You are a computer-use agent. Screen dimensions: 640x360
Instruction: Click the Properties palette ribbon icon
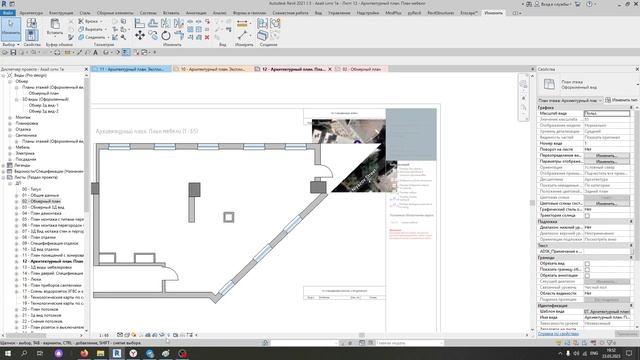(x=32, y=35)
